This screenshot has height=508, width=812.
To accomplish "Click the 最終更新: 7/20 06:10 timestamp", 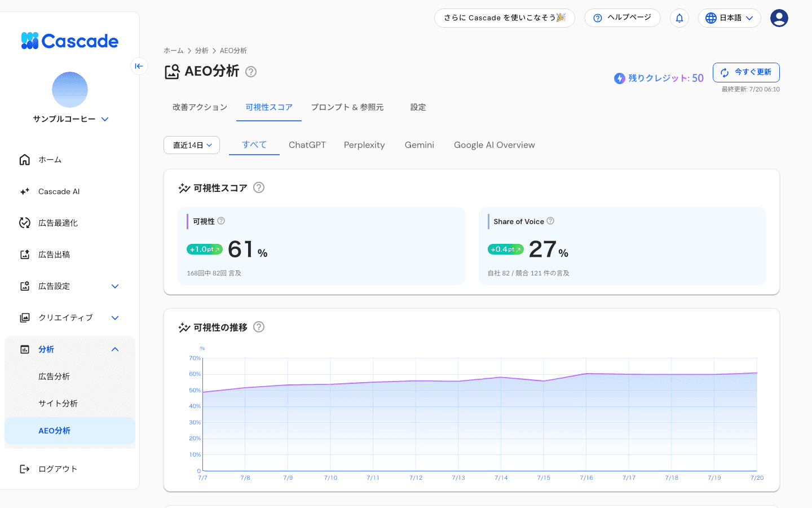I will pyautogui.click(x=751, y=89).
